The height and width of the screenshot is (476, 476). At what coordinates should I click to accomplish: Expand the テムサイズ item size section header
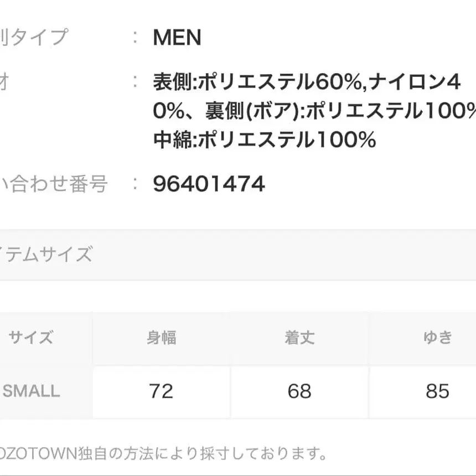point(46,255)
